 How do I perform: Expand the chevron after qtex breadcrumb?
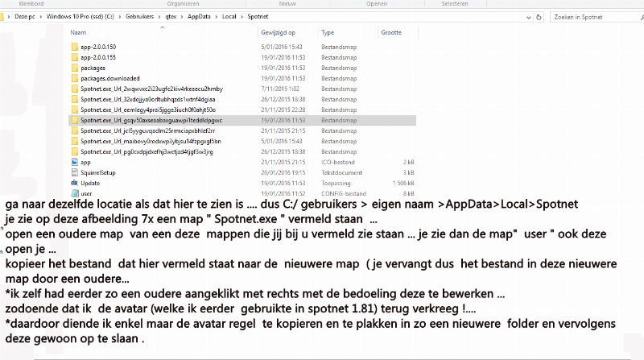pyautogui.click(x=182, y=17)
